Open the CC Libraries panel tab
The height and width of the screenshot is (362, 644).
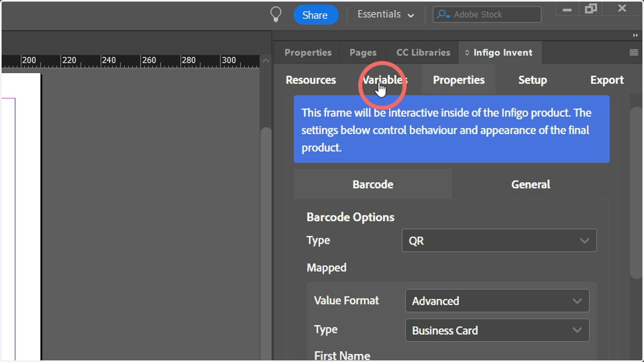[423, 53]
